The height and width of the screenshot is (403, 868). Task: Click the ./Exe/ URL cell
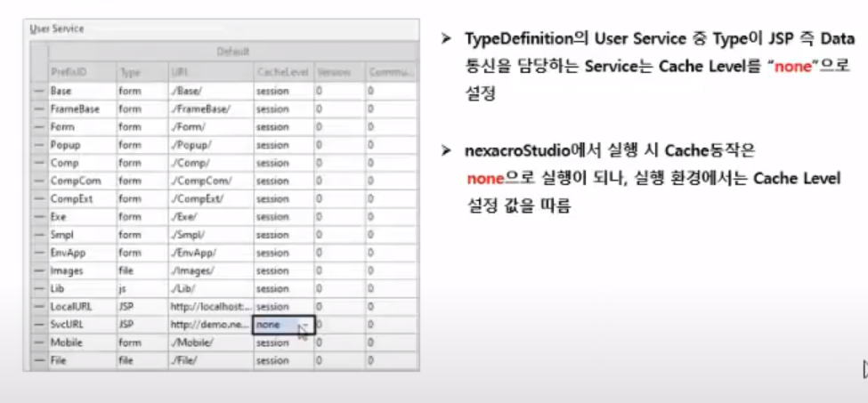(211, 217)
